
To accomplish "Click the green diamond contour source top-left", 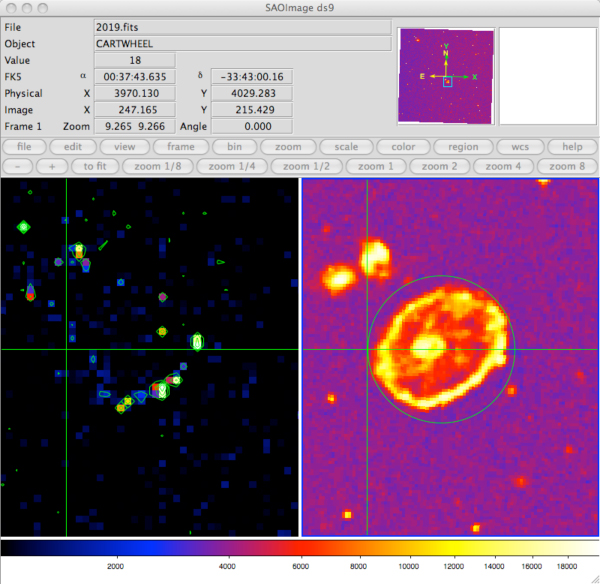I will click(x=23, y=227).
